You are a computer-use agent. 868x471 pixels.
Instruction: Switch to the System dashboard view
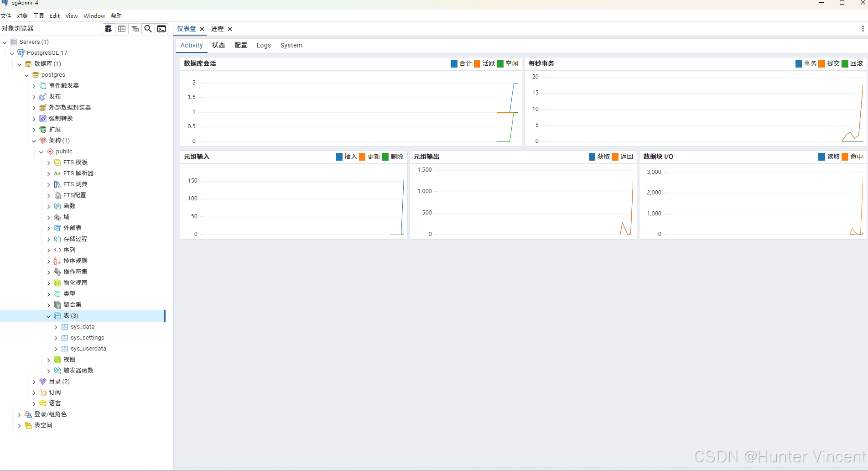(291, 45)
